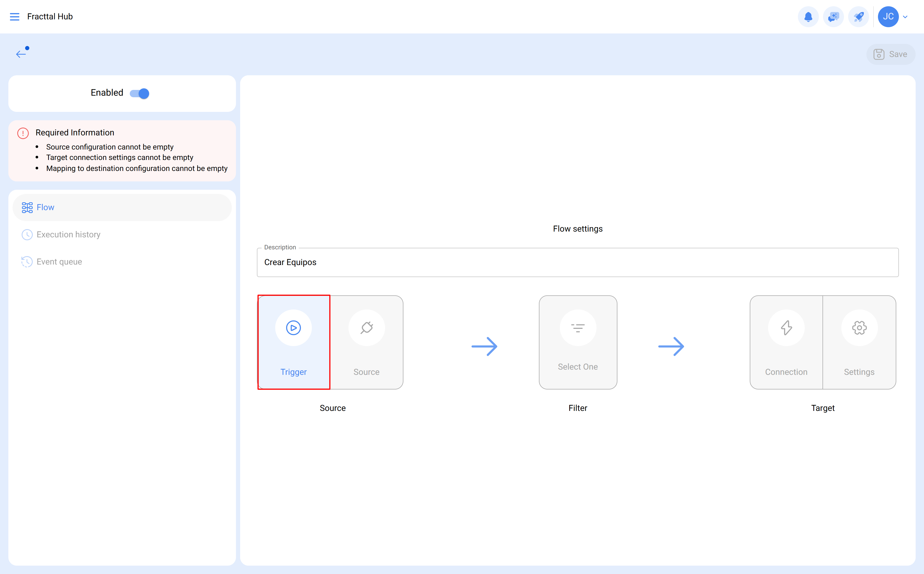
Task: Disable the Enabled switch
Action: click(x=140, y=93)
